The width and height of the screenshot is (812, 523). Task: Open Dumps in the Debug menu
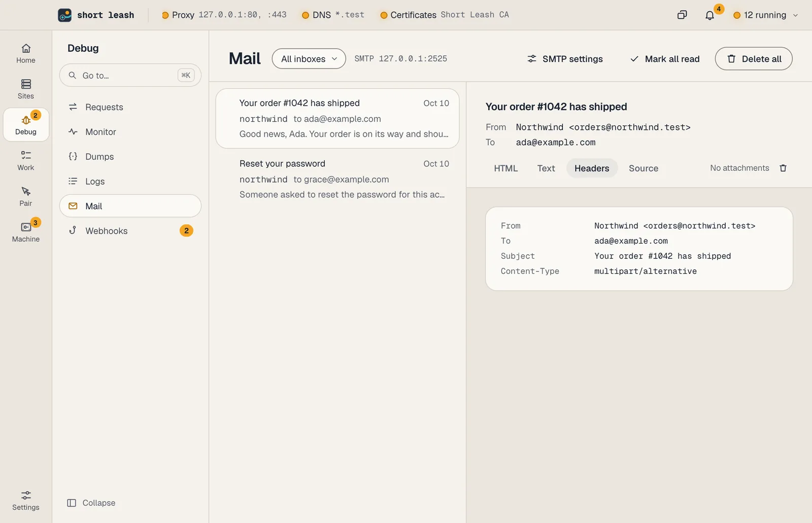pos(130,157)
